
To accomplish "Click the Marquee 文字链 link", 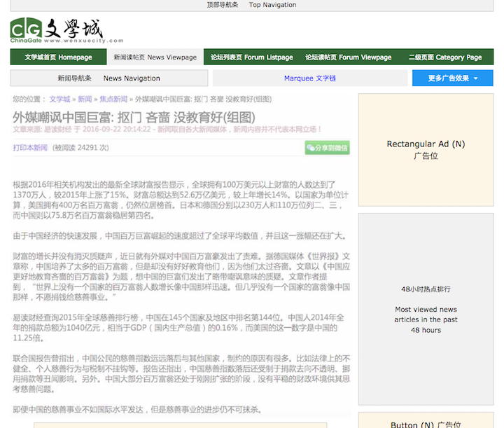I will [310, 78].
